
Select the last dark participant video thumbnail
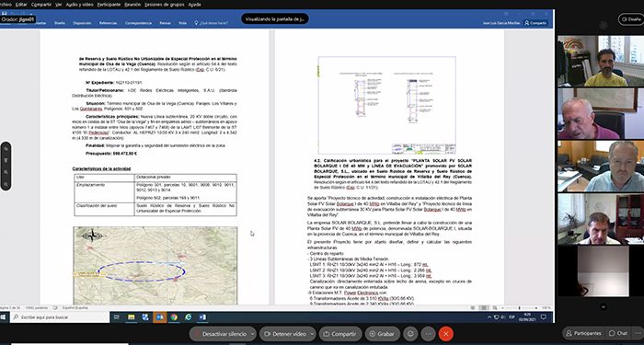click(x=601, y=271)
